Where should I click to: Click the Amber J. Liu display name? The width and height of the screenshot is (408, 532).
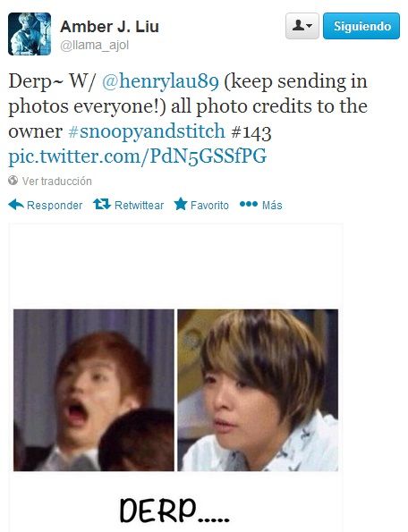pyautogui.click(x=109, y=27)
